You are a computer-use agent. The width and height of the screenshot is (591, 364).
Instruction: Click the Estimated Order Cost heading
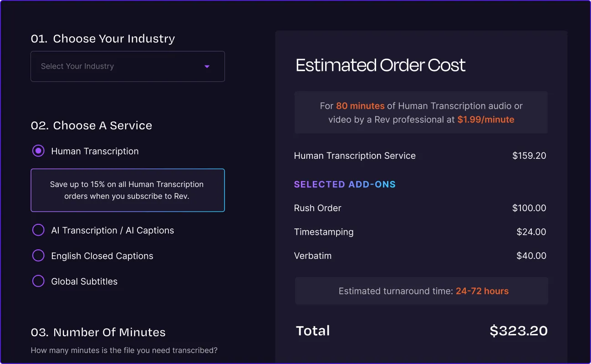[381, 65]
